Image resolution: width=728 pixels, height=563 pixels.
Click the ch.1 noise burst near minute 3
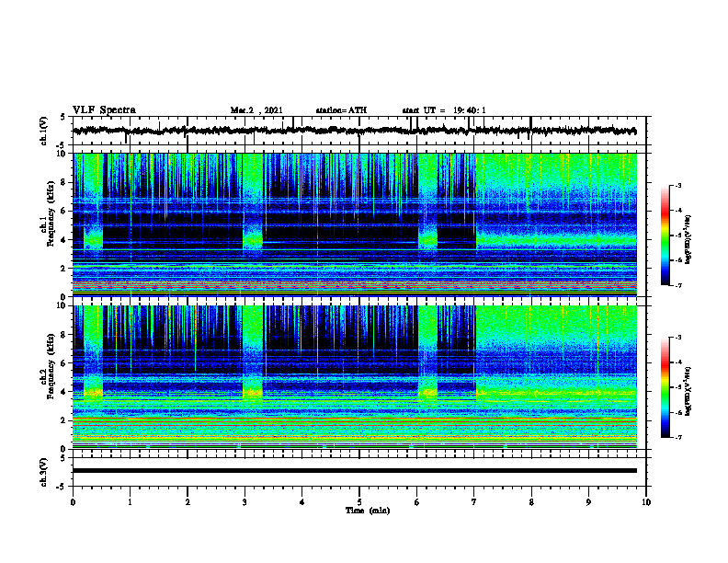(x=253, y=224)
